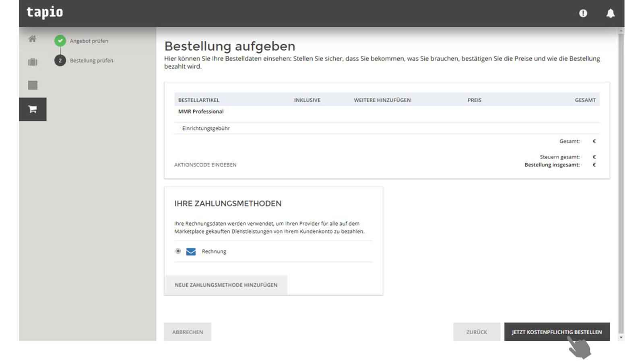Click the alert info icon in the header
Screen dimensions: 644x362
(583, 13)
